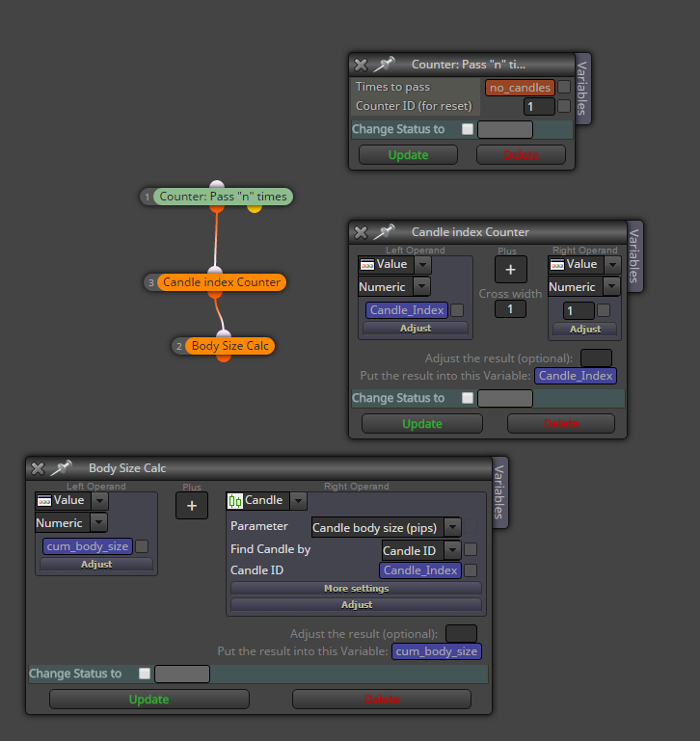This screenshot has height=741, width=700.
Task: Click Adjust under right operand in Candle index Counter
Action: (x=585, y=329)
